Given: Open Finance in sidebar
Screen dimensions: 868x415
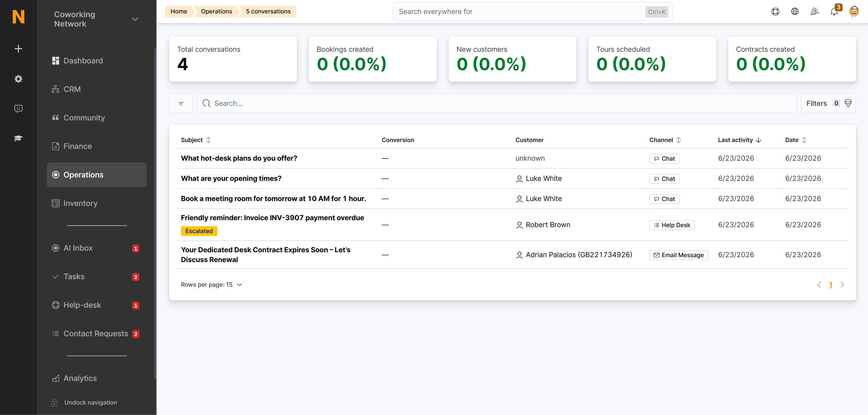Looking at the screenshot, I should (97, 146).
